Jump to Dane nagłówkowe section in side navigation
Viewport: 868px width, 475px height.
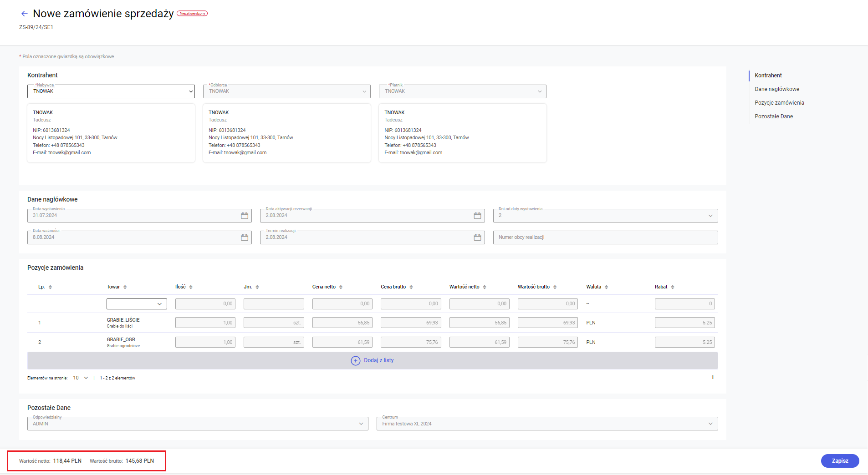pyautogui.click(x=777, y=89)
